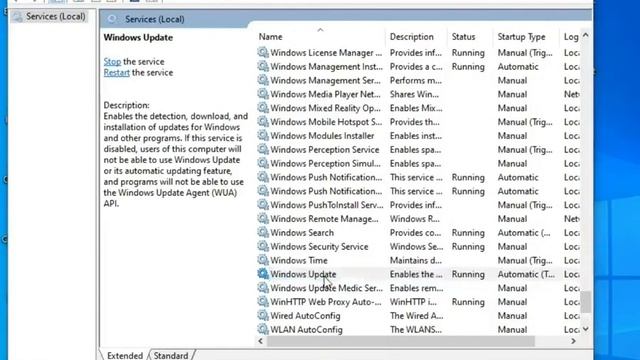Click the WLAN AutoConfig service gear icon
The height and width of the screenshot is (360, 640).
point(263,329)
